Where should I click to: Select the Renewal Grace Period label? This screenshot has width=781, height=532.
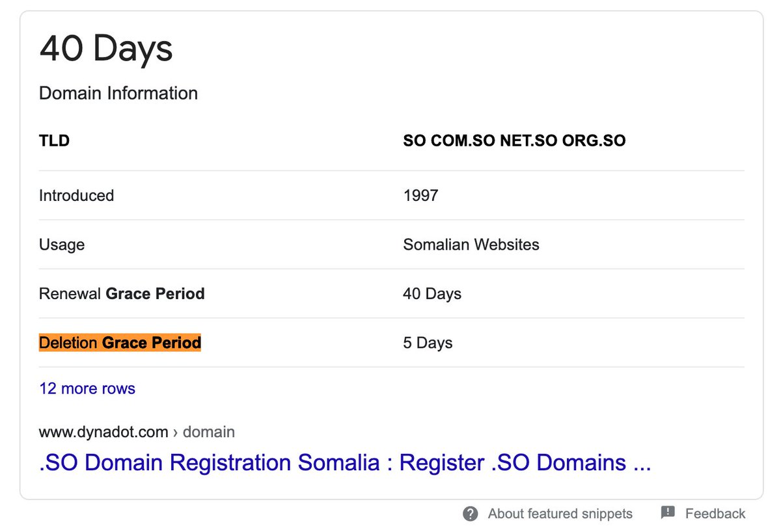[122, 294]
